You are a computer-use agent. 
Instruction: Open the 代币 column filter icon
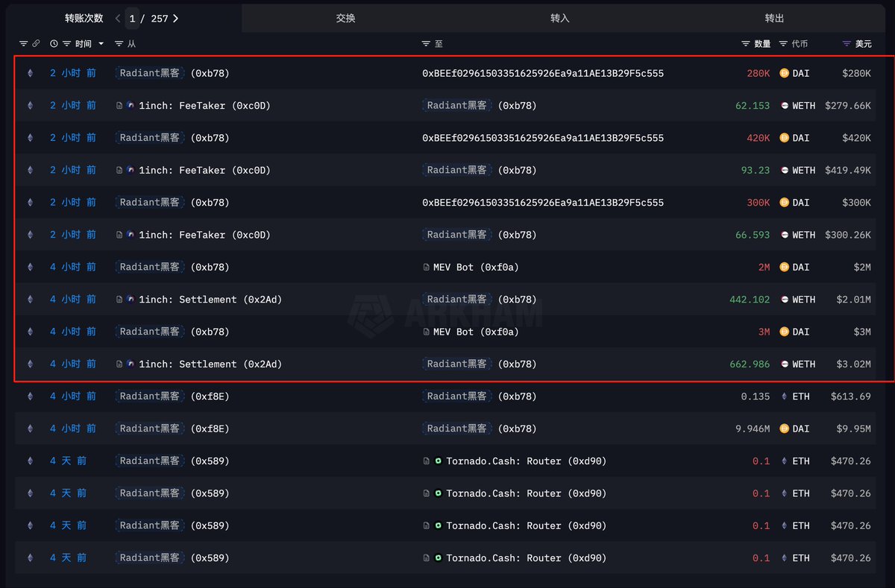coord(783,44)
